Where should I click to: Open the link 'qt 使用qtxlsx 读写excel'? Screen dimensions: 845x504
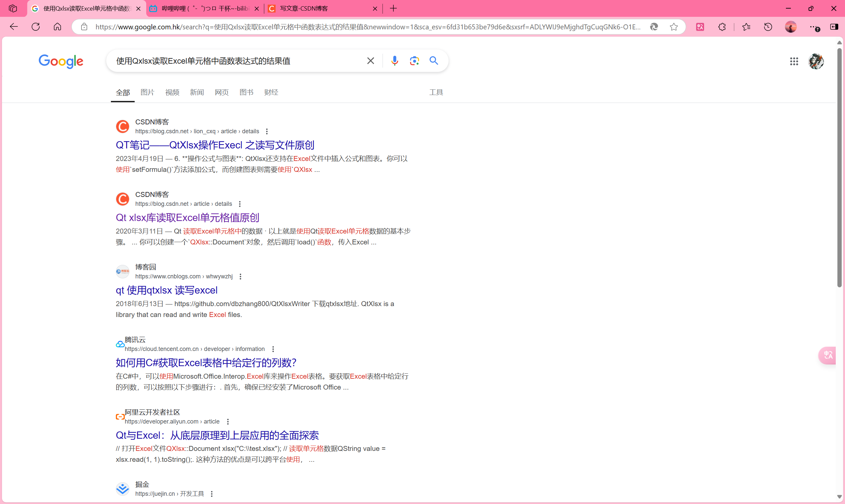tap(166, 290)
